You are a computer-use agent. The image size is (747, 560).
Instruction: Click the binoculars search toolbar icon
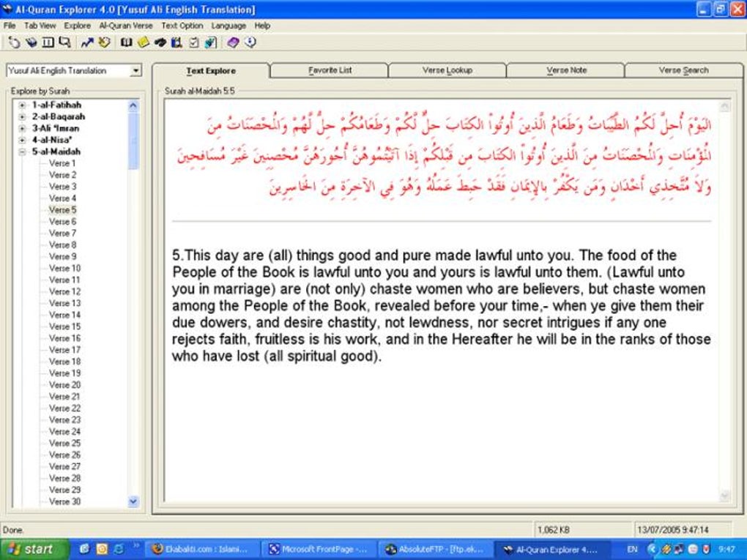(160, 43)
